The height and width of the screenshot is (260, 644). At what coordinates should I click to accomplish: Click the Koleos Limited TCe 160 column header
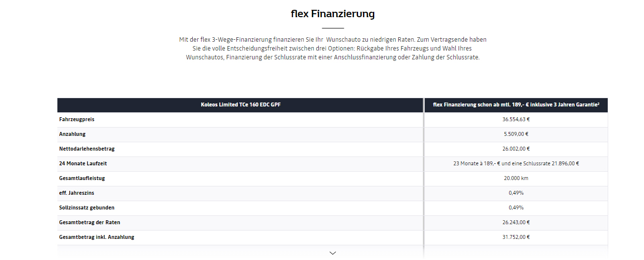pyautogui.click(x=241, y=104)
